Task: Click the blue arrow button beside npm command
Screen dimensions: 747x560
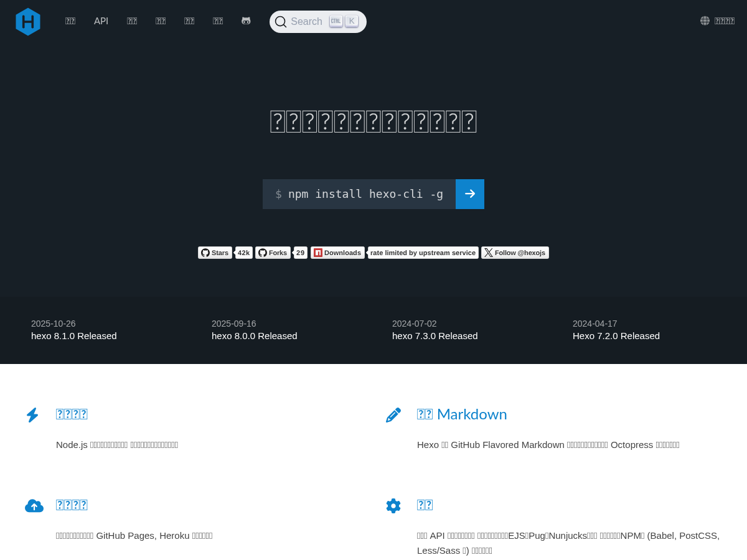Action: coord(470,194)
